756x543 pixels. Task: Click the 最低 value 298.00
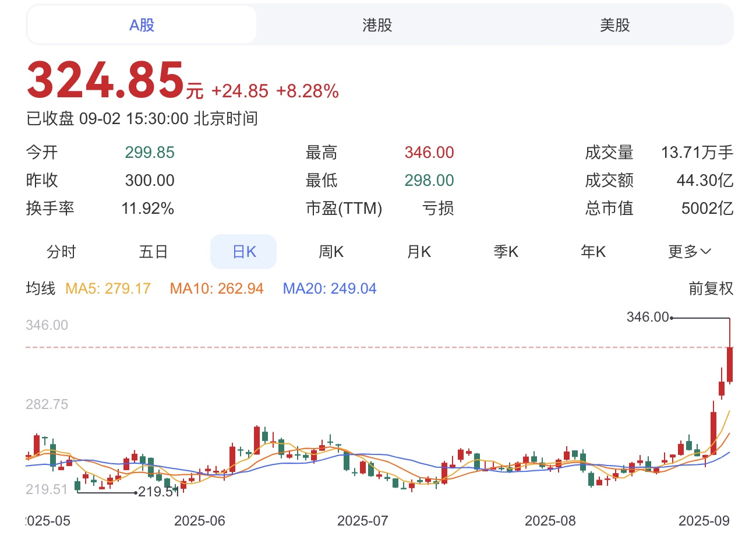pos(429,181)
